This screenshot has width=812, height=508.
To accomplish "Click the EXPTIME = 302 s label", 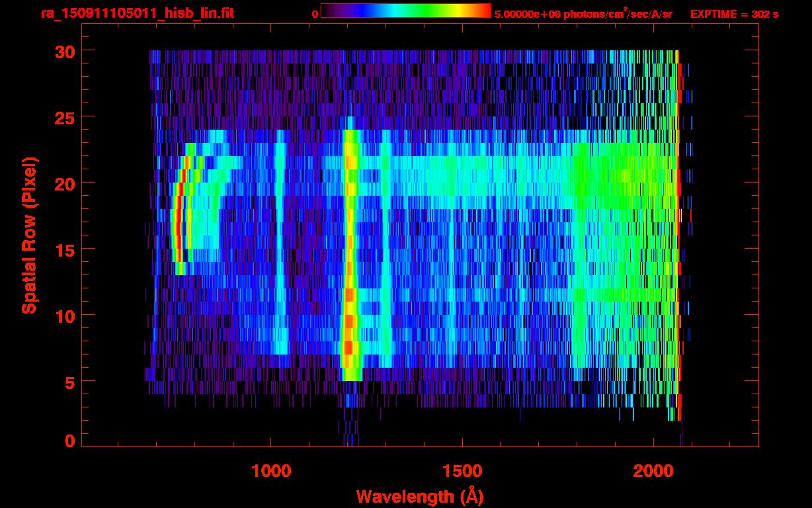I will click(x=734, y=14).
